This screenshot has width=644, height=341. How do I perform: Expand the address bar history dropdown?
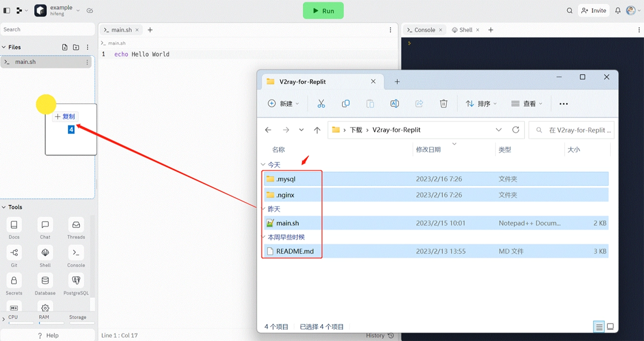tap(498, 130)
